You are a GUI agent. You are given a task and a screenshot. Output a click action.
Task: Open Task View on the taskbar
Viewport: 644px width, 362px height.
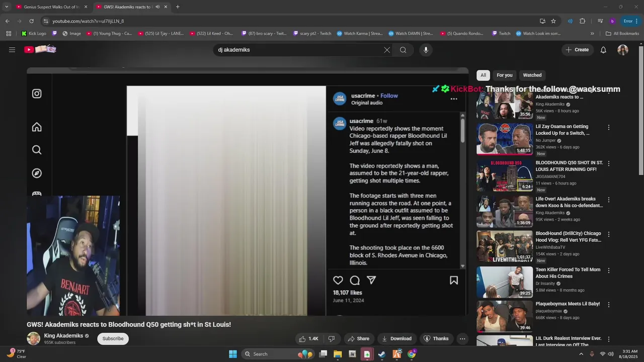pyautogui.click(x=323, y=354)
